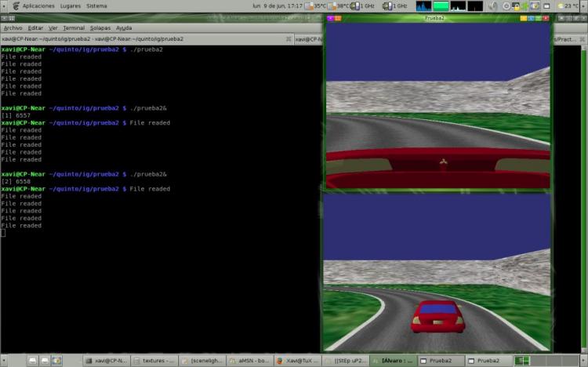
Task: Open the Archivo terminal menu
Action: pyautogui.click(x=13, y=27)
